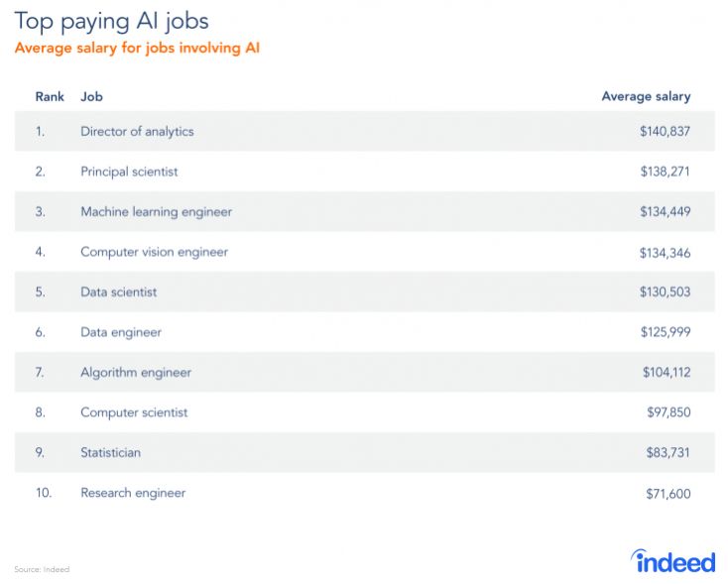This screenshot has width=728, height=584.
Task: Select the Principal scientist job title
Action: click(x=129, y=172)
